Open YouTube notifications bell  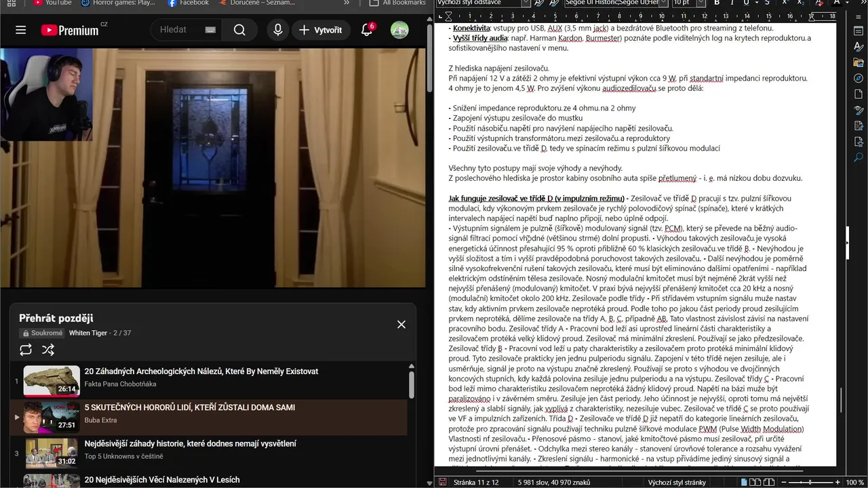367,30
